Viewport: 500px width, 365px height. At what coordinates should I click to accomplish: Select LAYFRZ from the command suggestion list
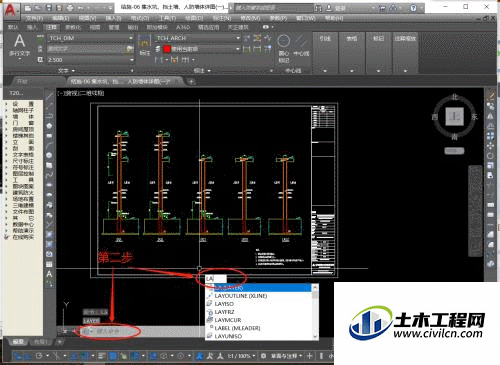[224, 312]
